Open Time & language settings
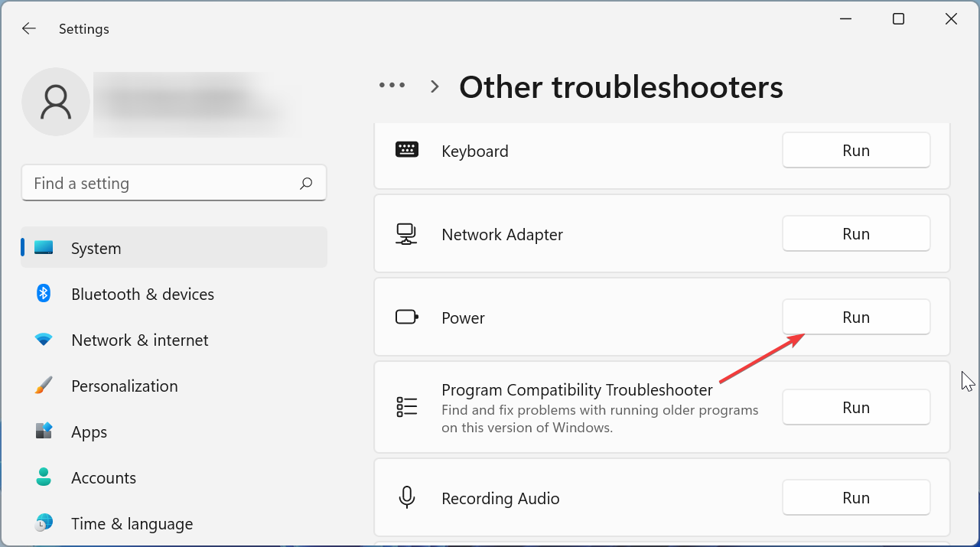The width and height of the screenshot is (980, 547). click(x=174, y=523)
